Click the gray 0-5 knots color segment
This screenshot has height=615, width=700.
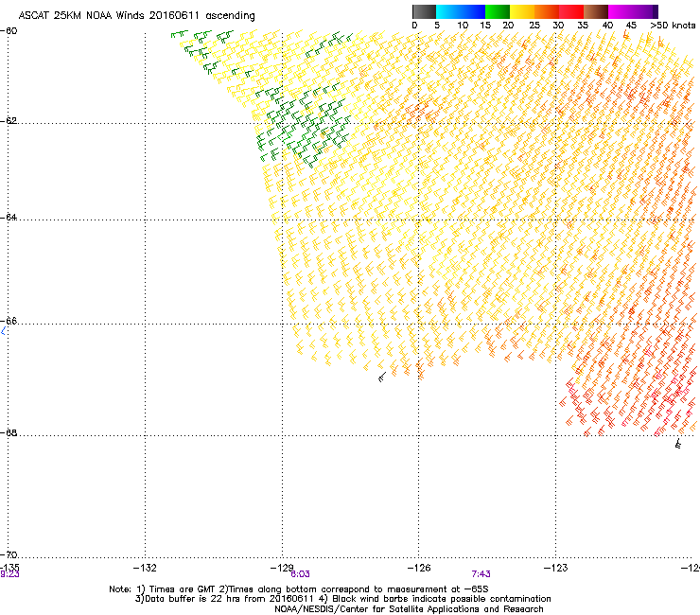point(424,11)
